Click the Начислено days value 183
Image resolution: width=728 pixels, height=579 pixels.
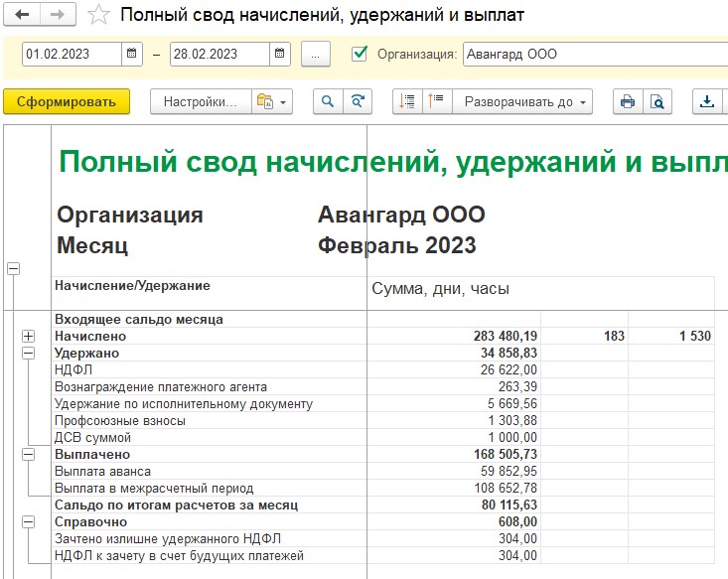point(614,336)
